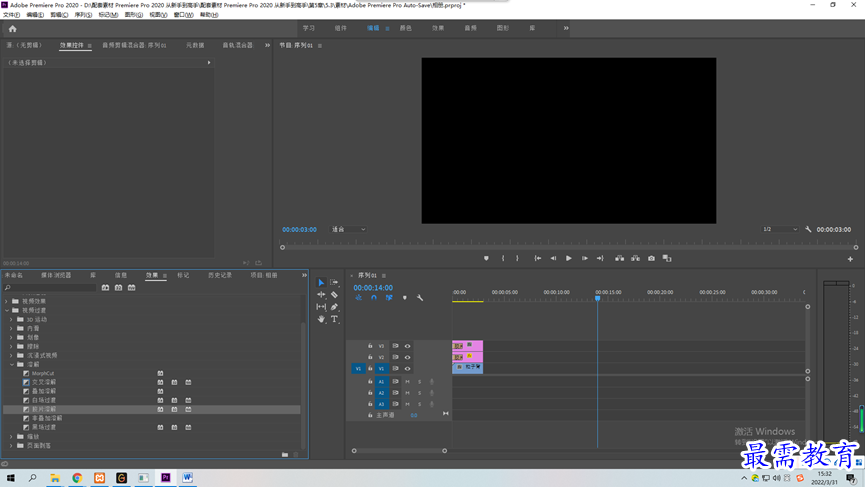Open Program monitor button editor plus
This screenshot has height=487, width=865.
(x=850, y=259)
